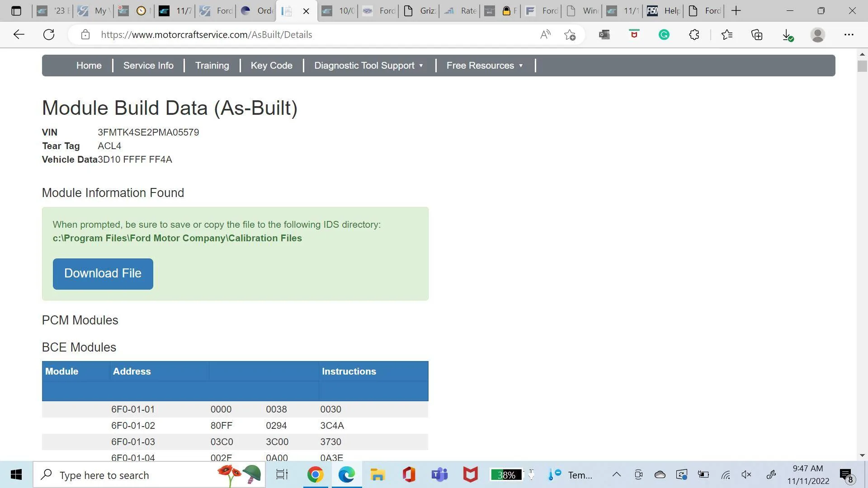Show hidden system tray icons

(x=616, y=474)
